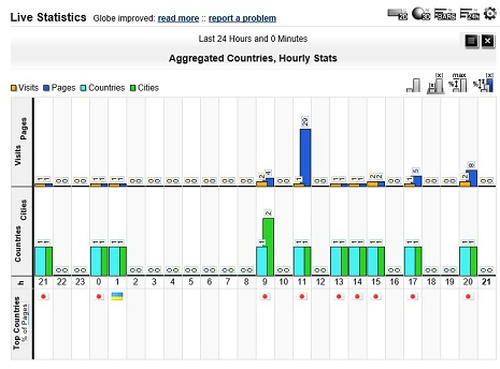Click hour label '9' on the axis

coord(265,282)
